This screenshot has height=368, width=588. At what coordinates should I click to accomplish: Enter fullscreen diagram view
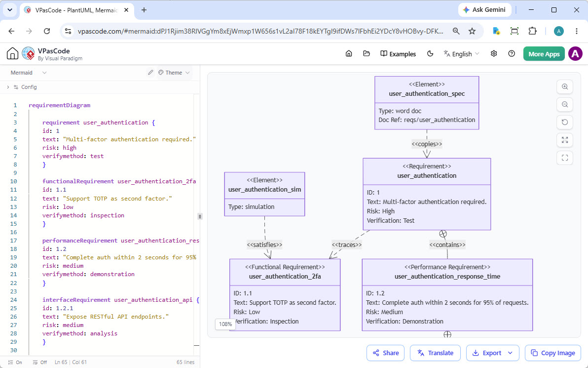pyautogui.click(x=565, y=158)
